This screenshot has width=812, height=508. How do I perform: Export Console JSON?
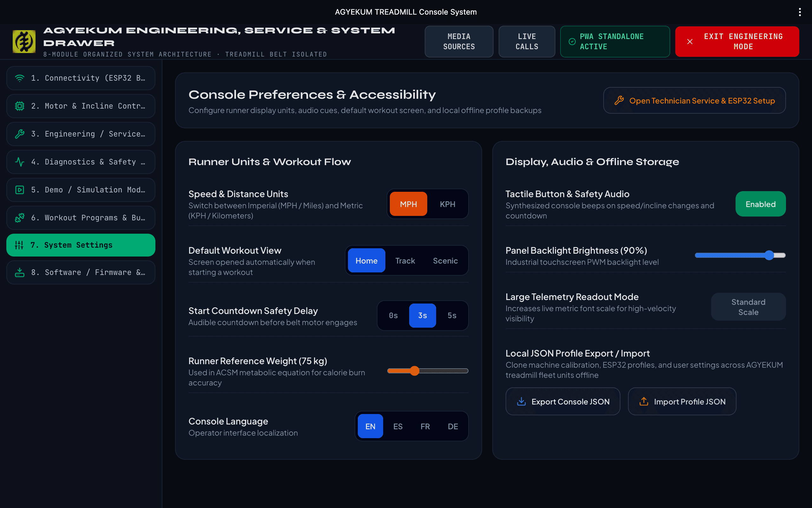pyautogui.click(x=563, y=402)
